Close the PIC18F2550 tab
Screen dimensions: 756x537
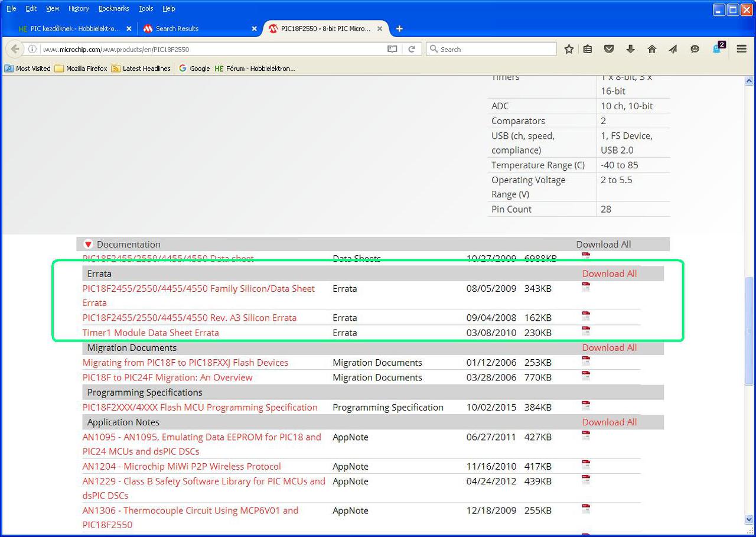[380, 28]
